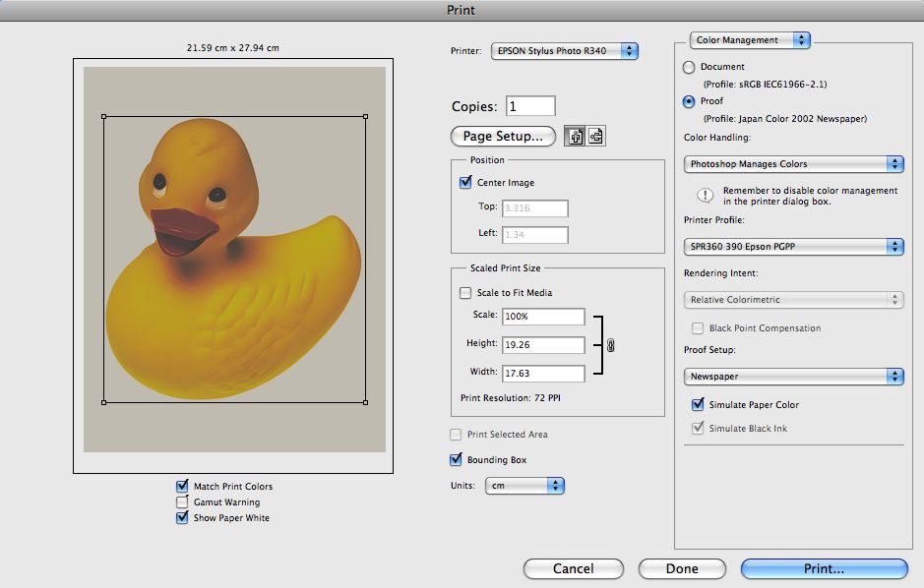
Task: Click 'Remember to disable color management' note
Action: 810,196
